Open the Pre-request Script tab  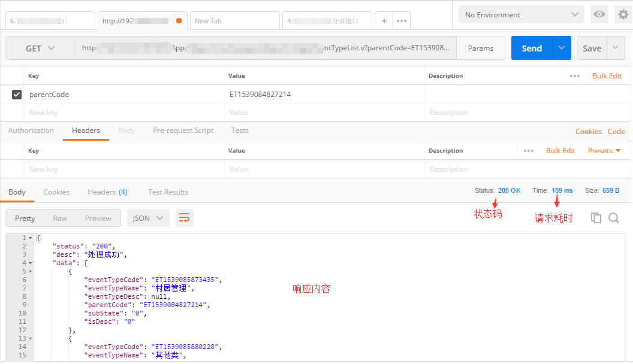[x=183, y=130]
